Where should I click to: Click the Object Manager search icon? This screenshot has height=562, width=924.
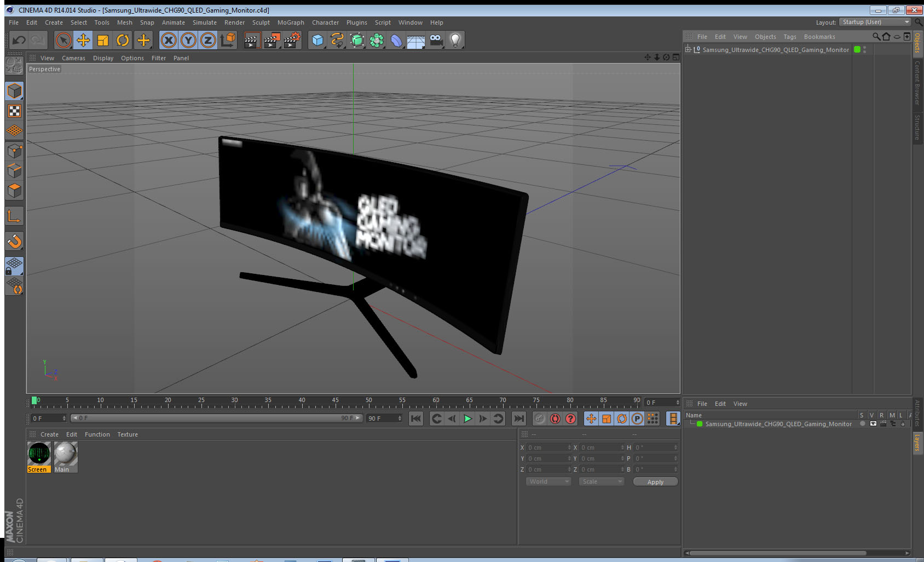point(876,37)
